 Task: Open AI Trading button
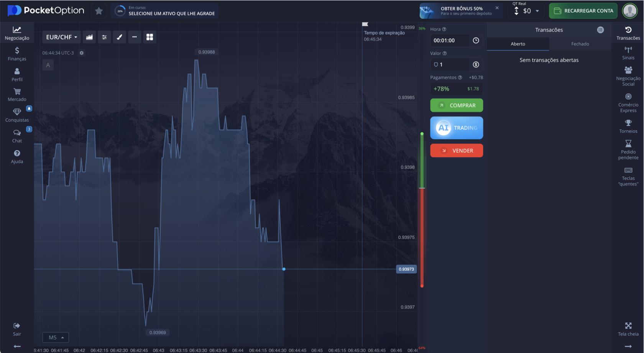pyautogui.click(x=457, y=128)
